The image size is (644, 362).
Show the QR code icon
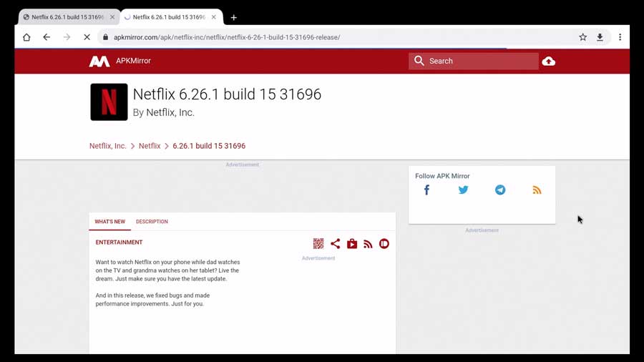pos(318,244)
